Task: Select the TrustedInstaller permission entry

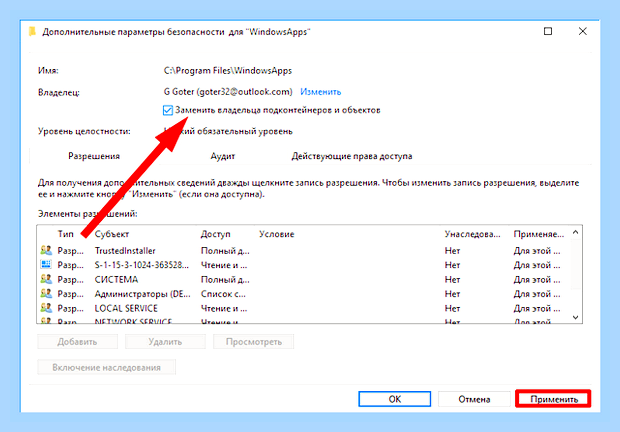Action: click(304, 251)
